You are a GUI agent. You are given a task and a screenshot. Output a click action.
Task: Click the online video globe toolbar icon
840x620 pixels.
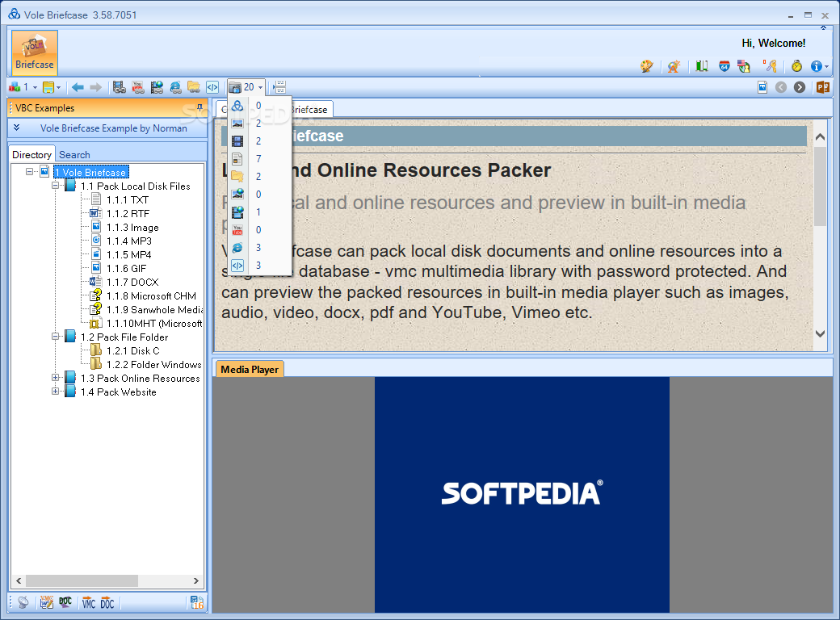pyautogui.click(x=157, y=86)
